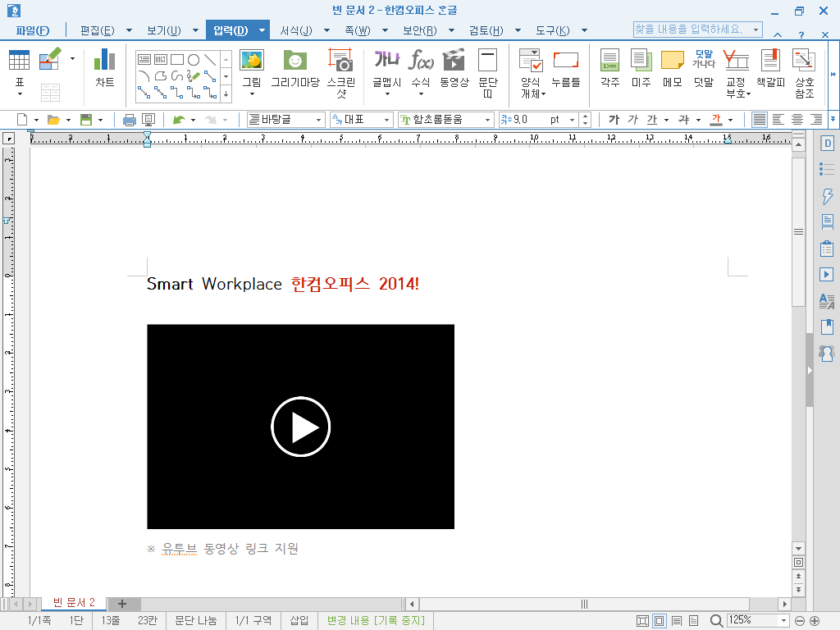This screenshot has height=630, width=840.
Task: Open the font size 9.0 pt dropdown
Action: click(x=572, y=120)
